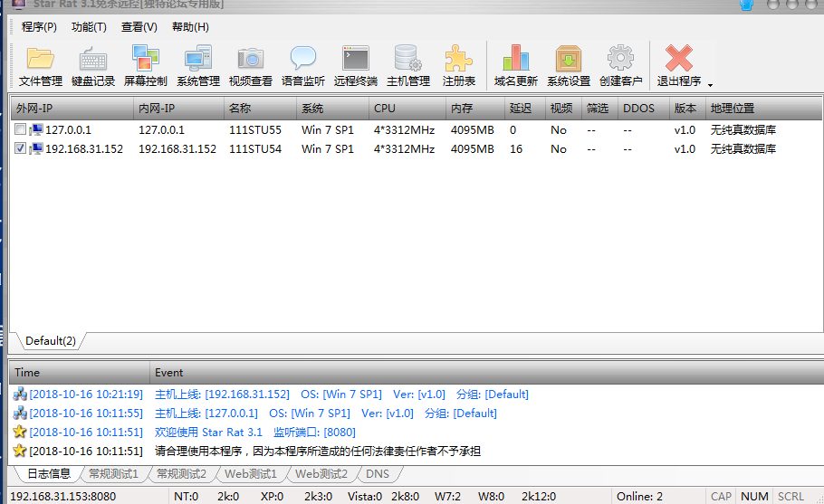Start the 语音监听 voice monitor tool
Screen dimensions: 824x504
(303, 66)
